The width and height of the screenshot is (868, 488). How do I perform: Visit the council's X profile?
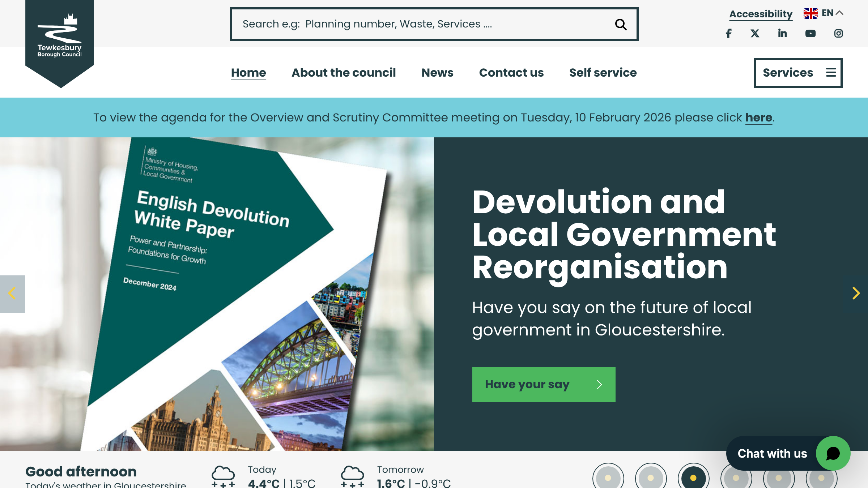click(x=755, y=33)
